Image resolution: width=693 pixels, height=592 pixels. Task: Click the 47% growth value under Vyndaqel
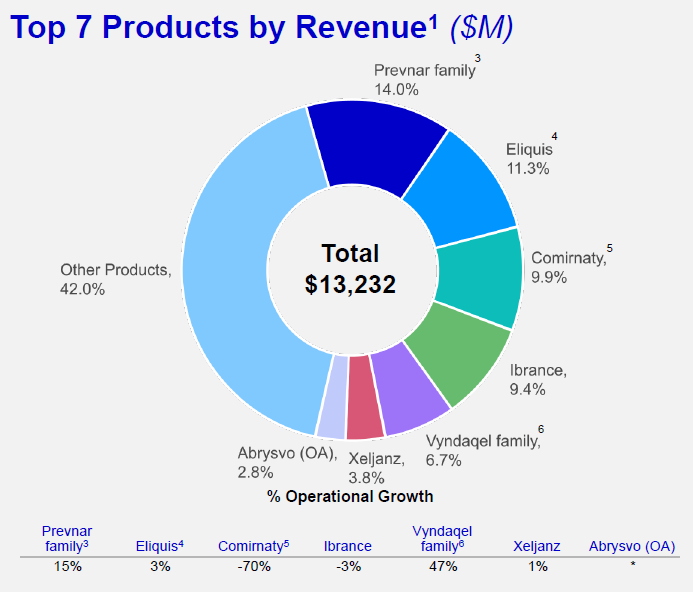click(x=443, y=566)
